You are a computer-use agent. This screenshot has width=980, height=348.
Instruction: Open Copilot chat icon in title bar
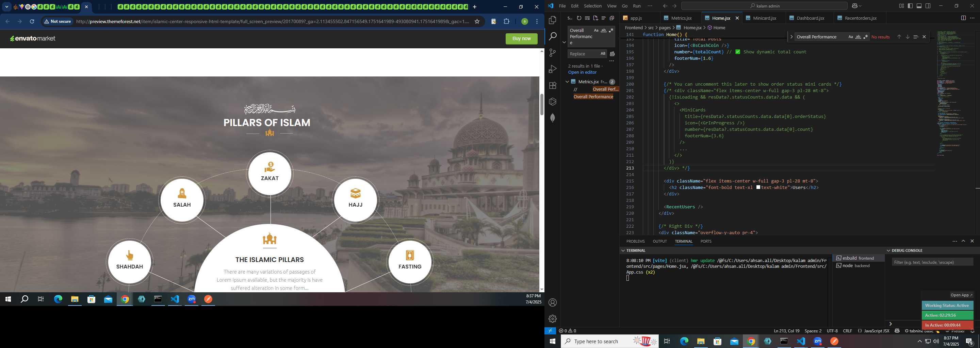[855, 6]
